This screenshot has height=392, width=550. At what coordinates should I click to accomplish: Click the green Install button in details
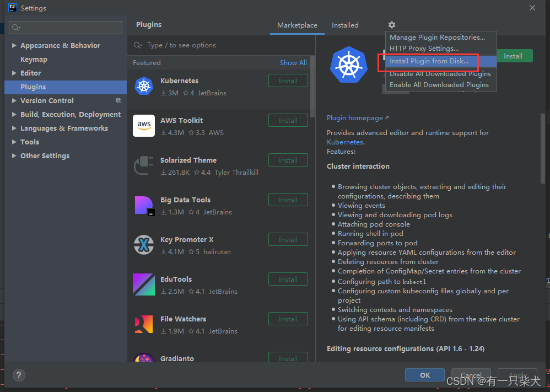click(x=515, y=56)
